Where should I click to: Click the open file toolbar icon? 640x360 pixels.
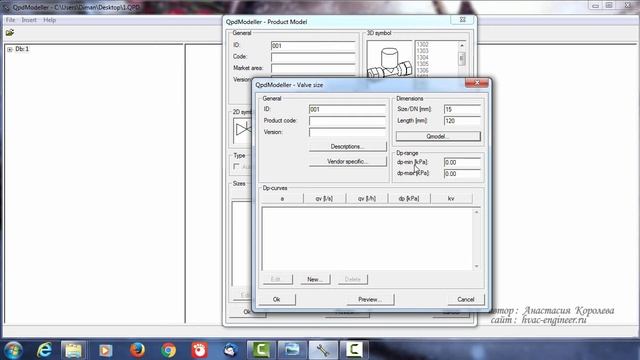coord(10,33)
